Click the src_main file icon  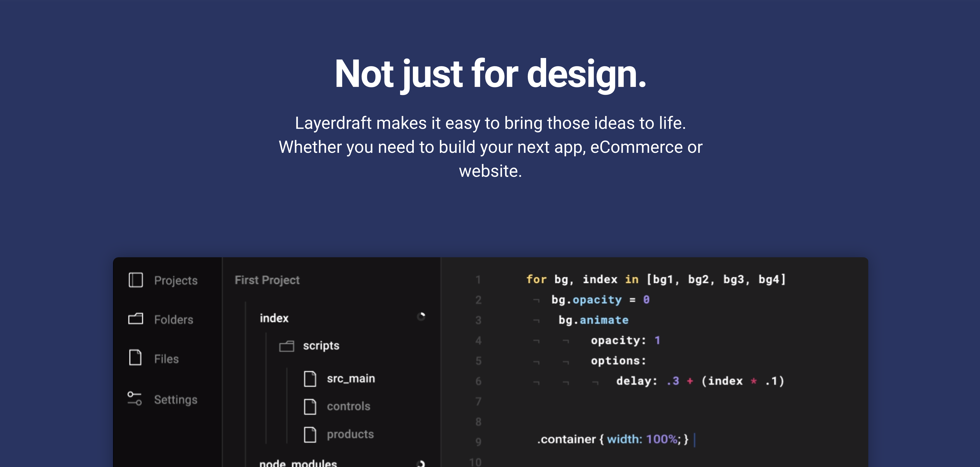310,379
